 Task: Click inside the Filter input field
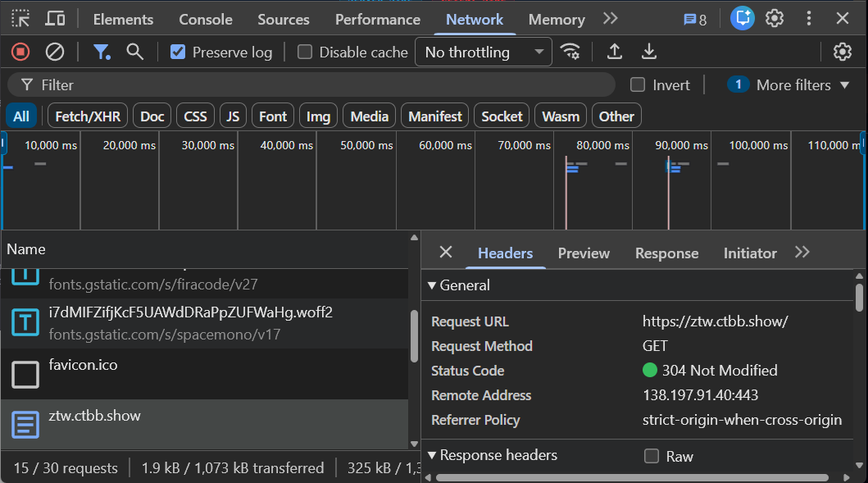point(328,84)
